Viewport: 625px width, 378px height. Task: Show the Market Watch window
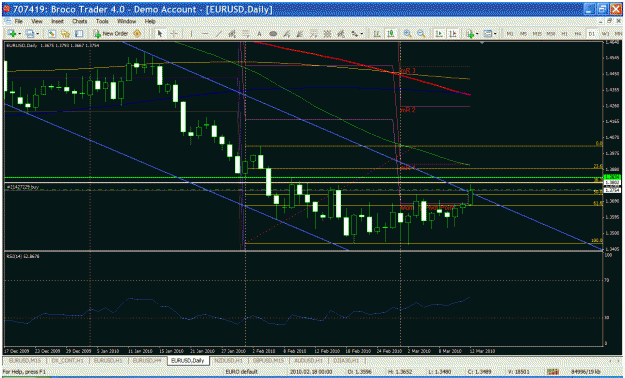click(52, 34)
